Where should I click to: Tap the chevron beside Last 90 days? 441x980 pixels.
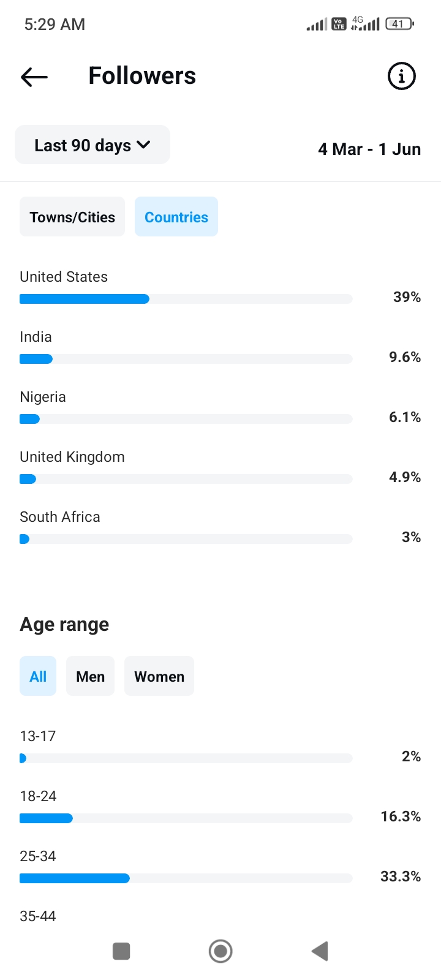[x=144, y=145]
